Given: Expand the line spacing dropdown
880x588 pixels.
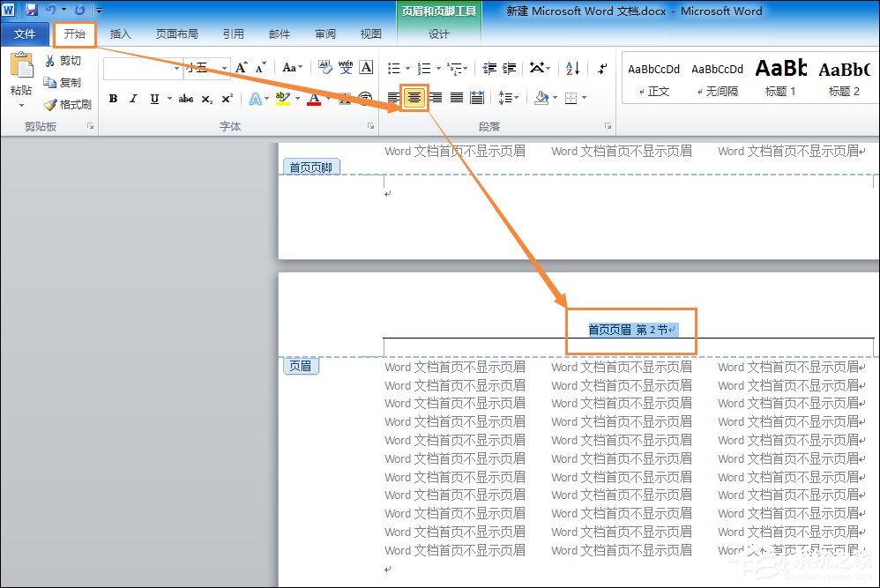Looking at the screenshot, I should point(516,98).
